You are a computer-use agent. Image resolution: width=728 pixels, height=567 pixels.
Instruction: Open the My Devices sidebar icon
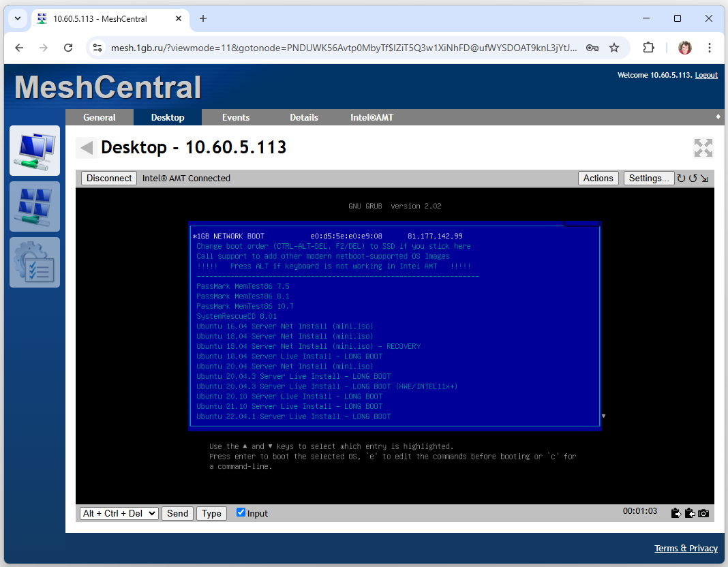(x=35, y=151)
